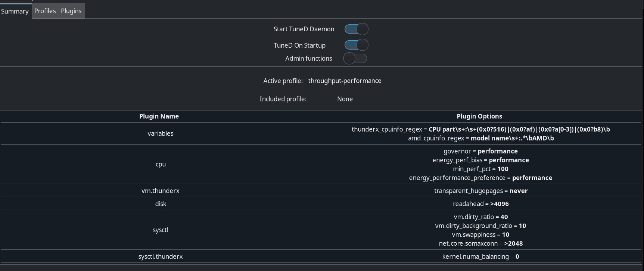Toggle the Start TuneD Daemon switch
The image size is (644, 271).
point(356,29)
